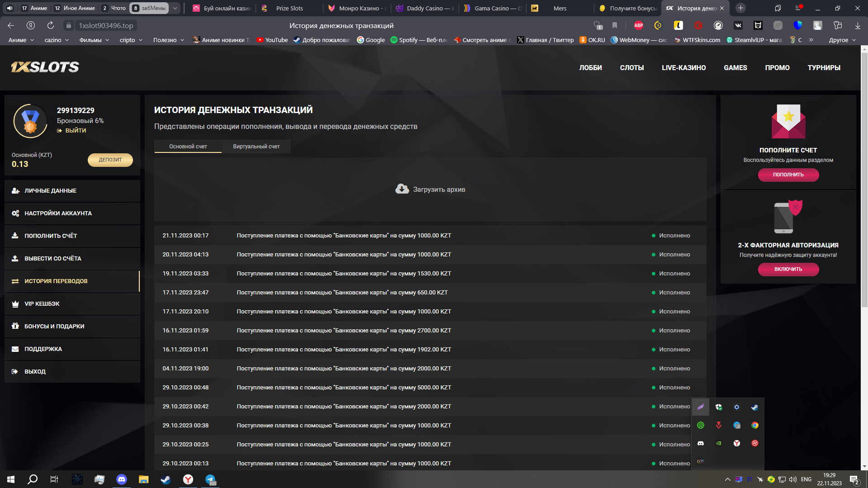Select VIP КЕШБЭК in the sidebar
This screenshot has height=488, width=868.
(72, 304)
